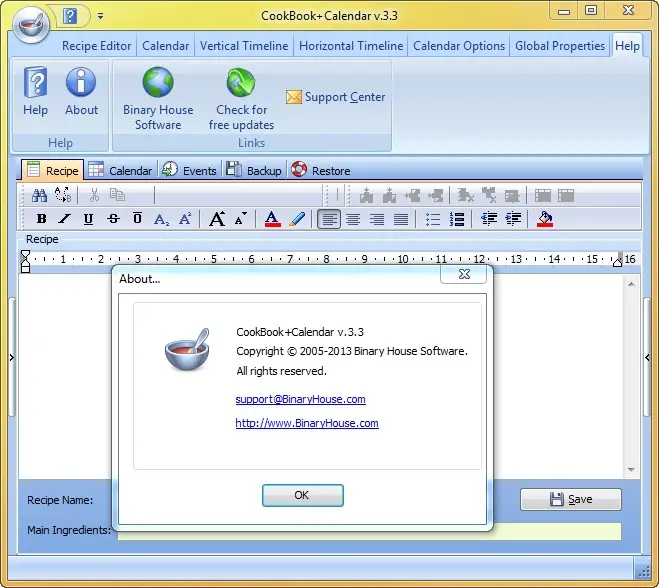Click the ruler left indent marker
659x588 pixels.
click(25, 261)
